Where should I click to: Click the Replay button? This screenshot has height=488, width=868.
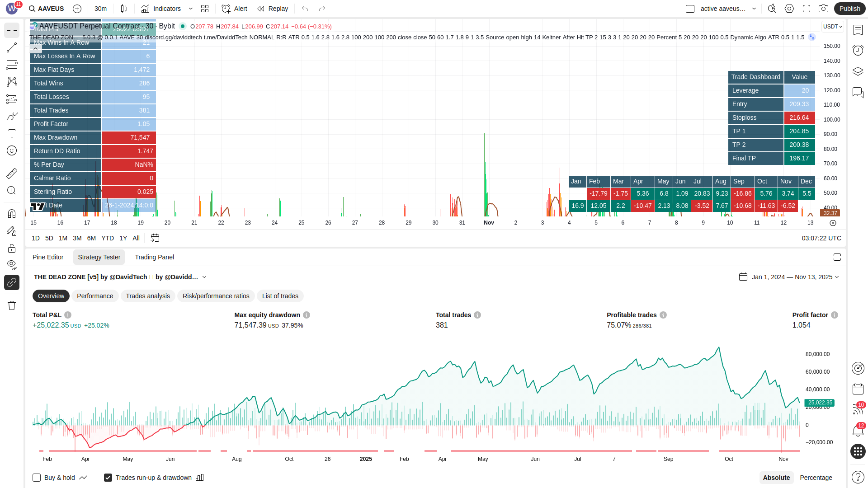(273, 9)
